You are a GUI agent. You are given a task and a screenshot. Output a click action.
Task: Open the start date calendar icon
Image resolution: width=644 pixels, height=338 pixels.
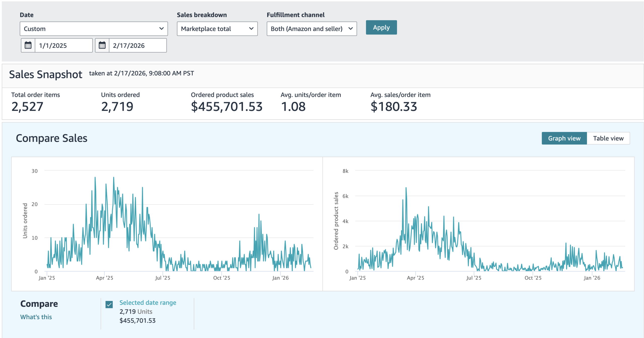pos(28,46)
